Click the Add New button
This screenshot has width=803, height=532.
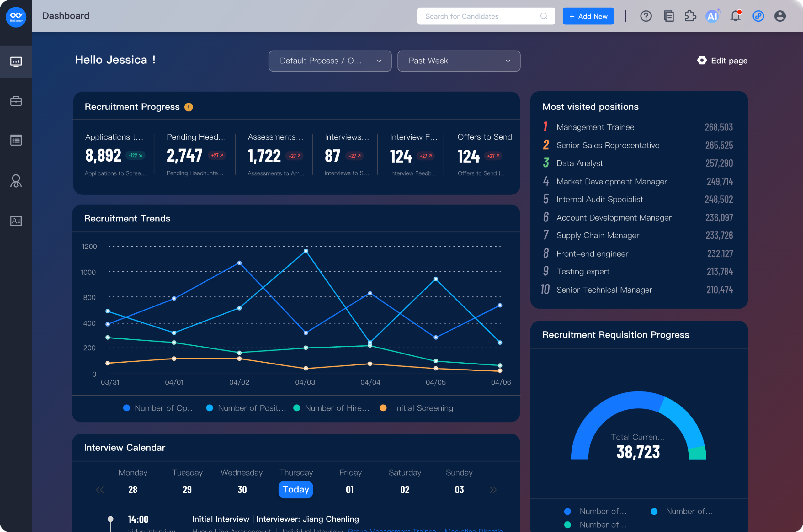point(588,16)
